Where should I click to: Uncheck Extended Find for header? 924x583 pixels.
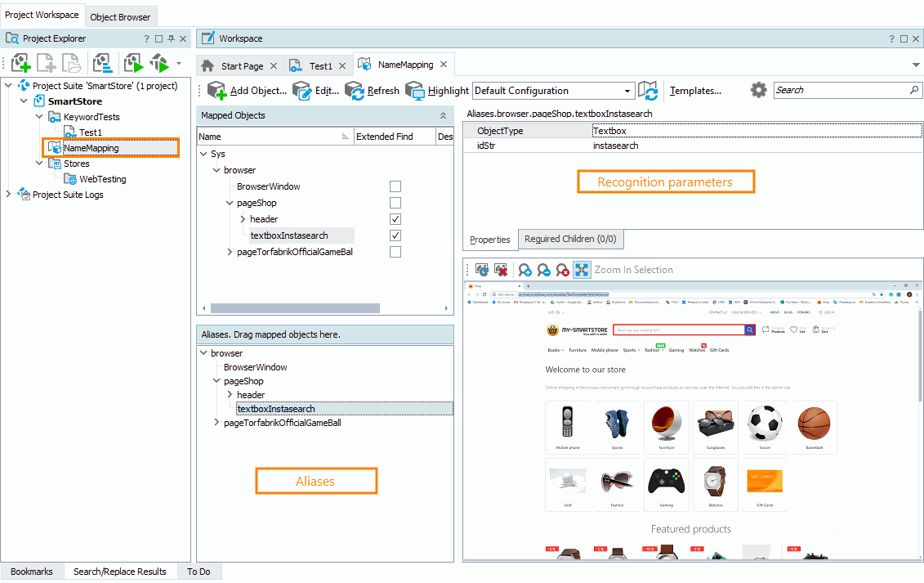click(x=395, y=219)
